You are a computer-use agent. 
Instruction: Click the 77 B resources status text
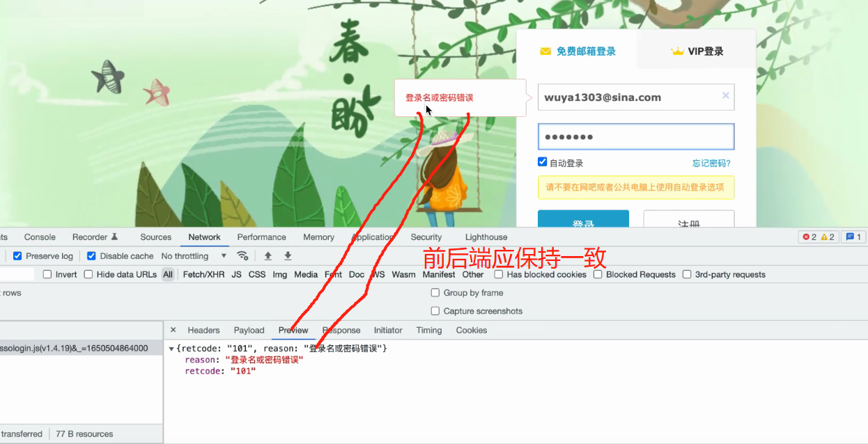point(84,434)
